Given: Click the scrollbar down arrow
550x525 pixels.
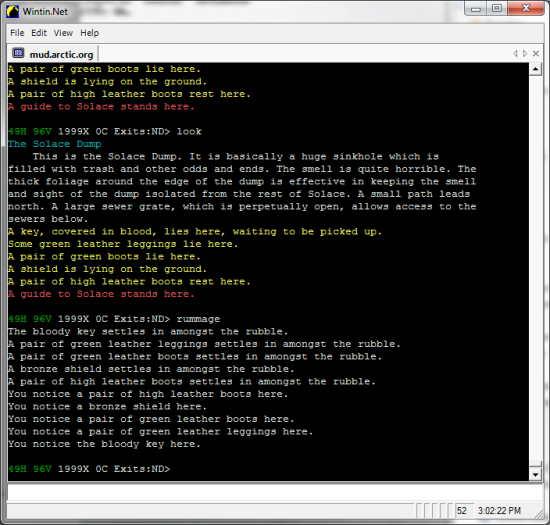Looking at the screenshot, I should pos(535,475).
